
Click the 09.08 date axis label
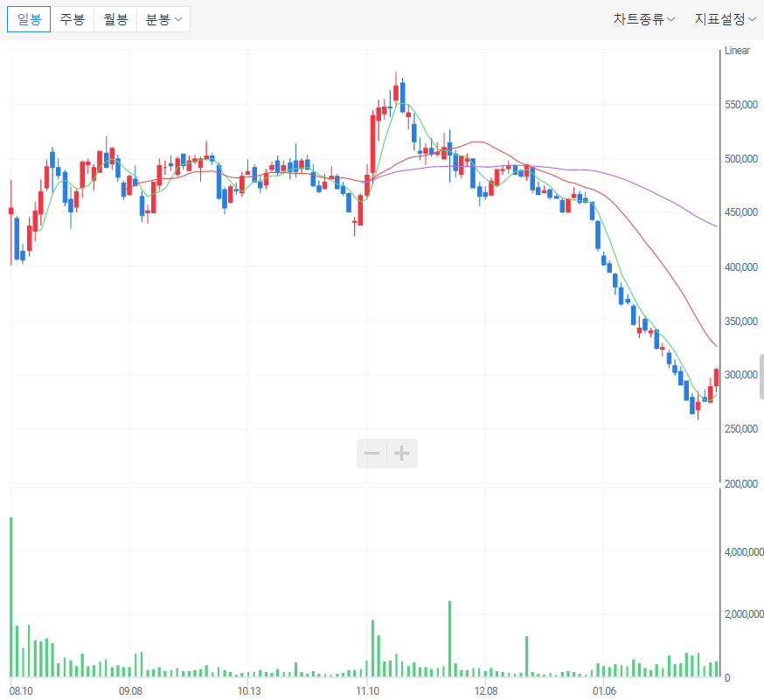click(130, 691)
